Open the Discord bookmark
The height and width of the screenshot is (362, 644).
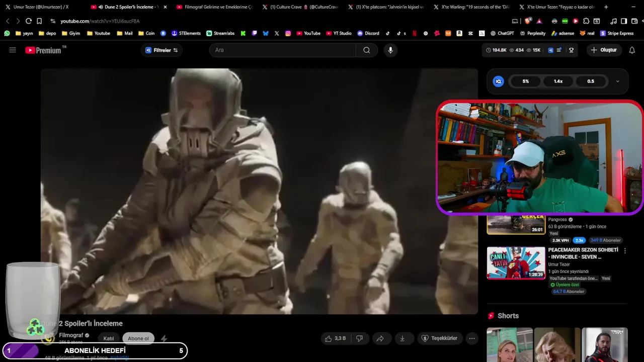[368, 33]
